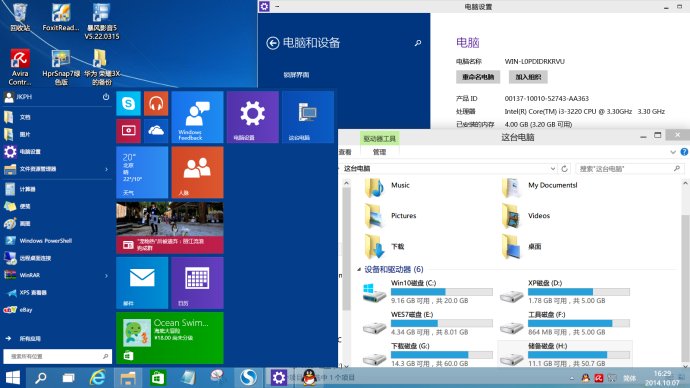Viewport: 690px width, 388px height.
Task: Open the View ribbon tab
Action: (345, 152)
